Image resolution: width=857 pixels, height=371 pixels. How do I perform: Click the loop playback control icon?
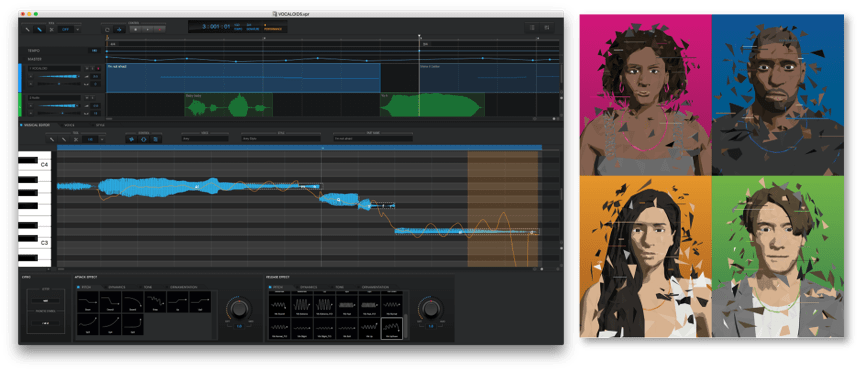click(x=107, y=30)
